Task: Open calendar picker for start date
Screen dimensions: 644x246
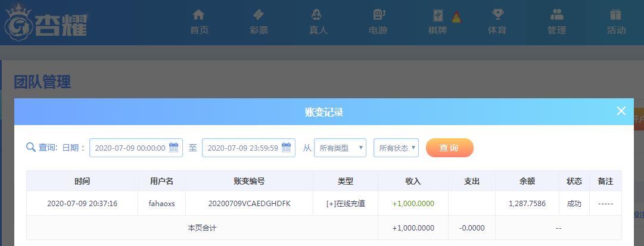Action: [174, 147]
